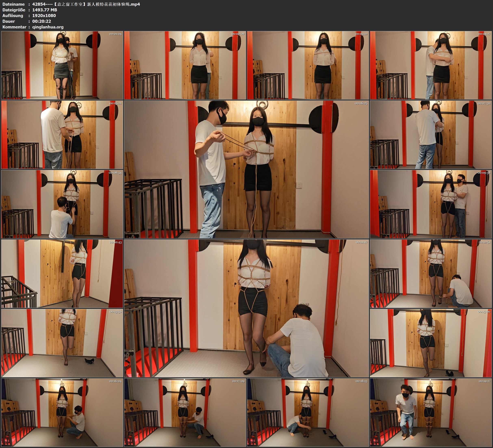Click the large frame at 00:11:47

(246, 308)
